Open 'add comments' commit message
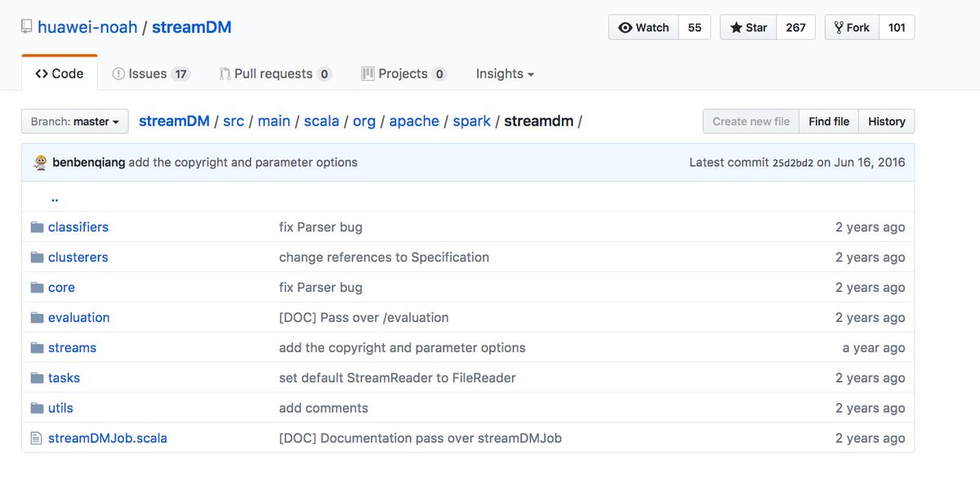The image size is (980, 492). (323, 409)
